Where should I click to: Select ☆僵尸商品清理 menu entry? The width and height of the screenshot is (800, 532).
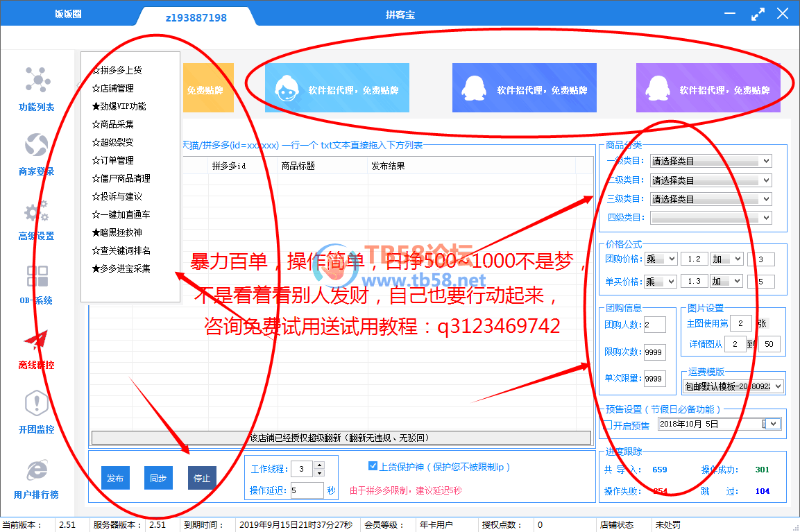pyautogui.click(x=121, y=178)
